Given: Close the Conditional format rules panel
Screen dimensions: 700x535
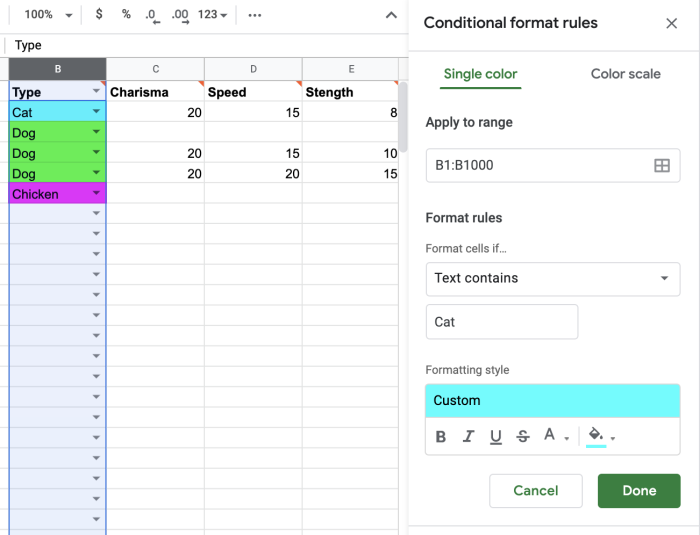Looking at the screenshot, I should click(671, 23).
